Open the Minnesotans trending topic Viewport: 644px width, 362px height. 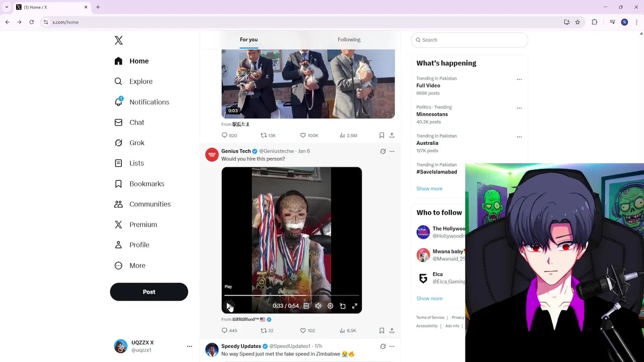pos(432,114)
